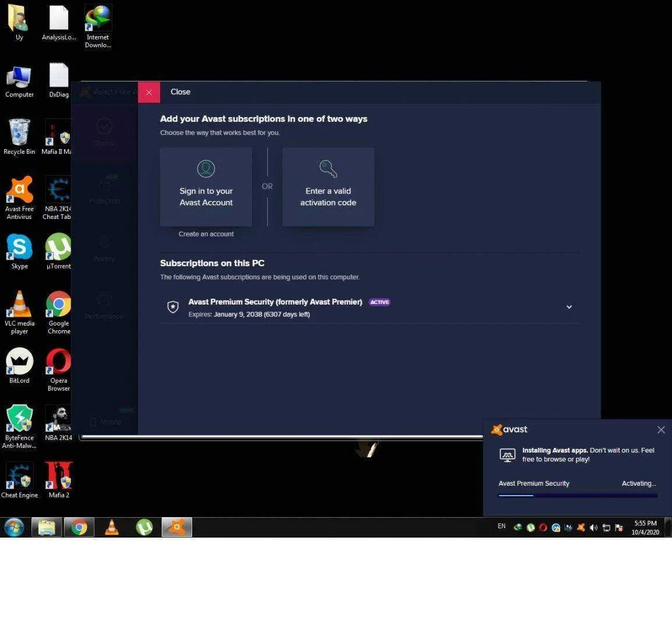Select the Cheat Engine desktop icon

click(19, 480)
